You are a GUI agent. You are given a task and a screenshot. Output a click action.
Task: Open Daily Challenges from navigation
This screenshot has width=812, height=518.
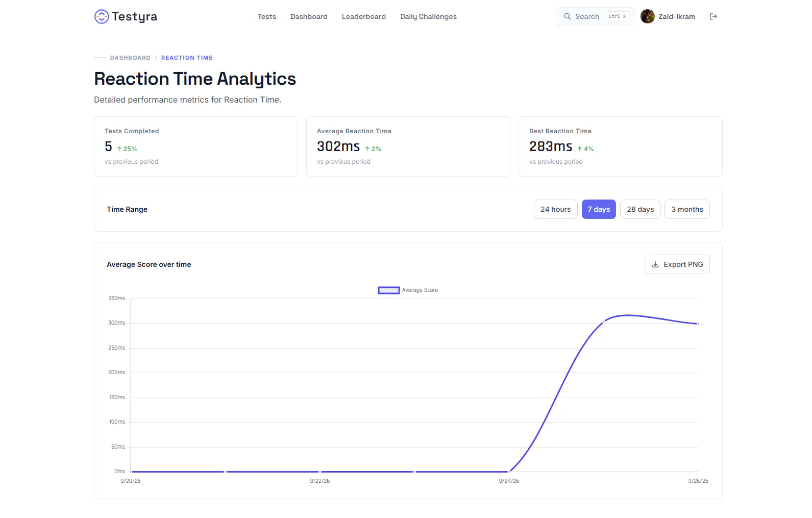[428, 16]
